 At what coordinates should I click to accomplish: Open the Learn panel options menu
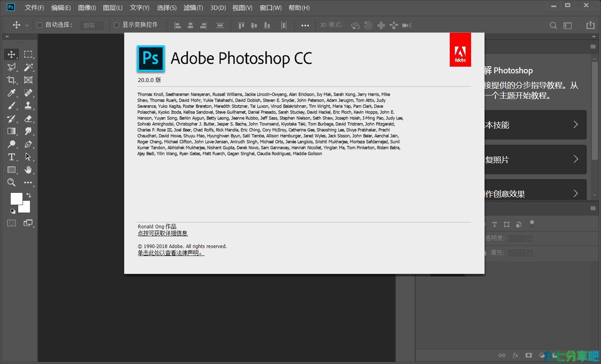click(593, 47)
